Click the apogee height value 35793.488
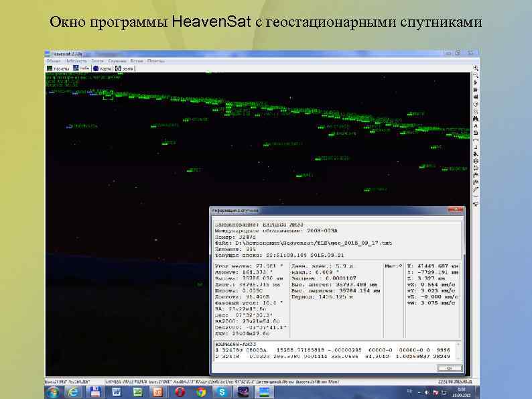Screen dimensions: 532x399 348,284
